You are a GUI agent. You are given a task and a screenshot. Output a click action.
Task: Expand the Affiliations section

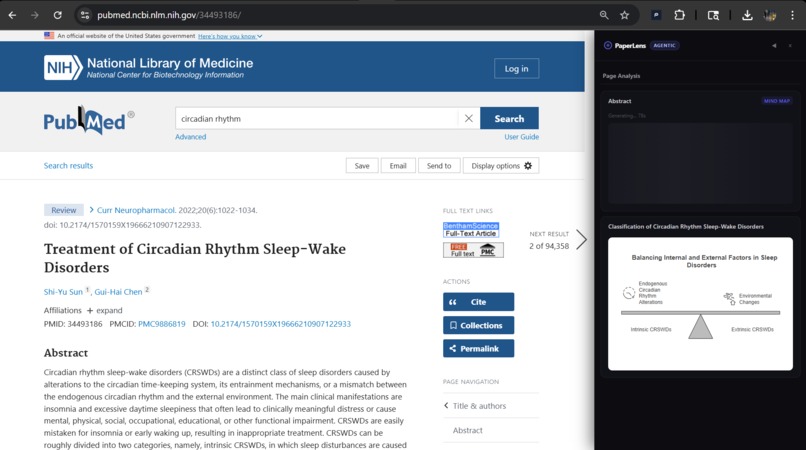click(104, 310)
